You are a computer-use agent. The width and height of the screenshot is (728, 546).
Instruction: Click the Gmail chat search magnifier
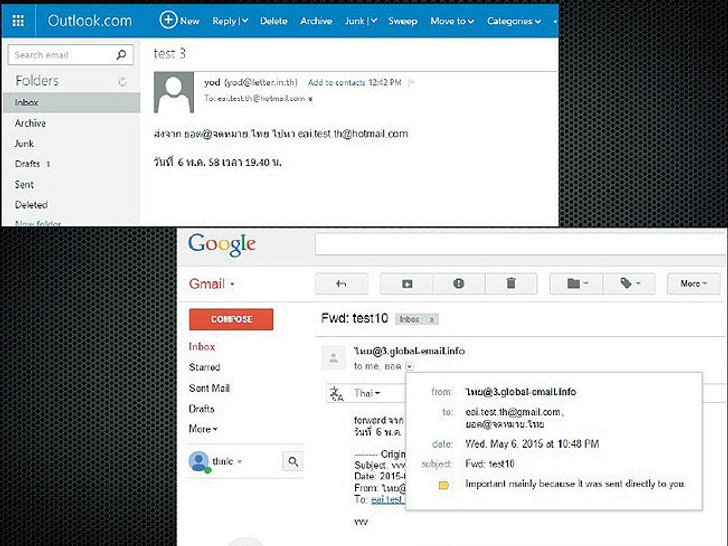point(293,462)
